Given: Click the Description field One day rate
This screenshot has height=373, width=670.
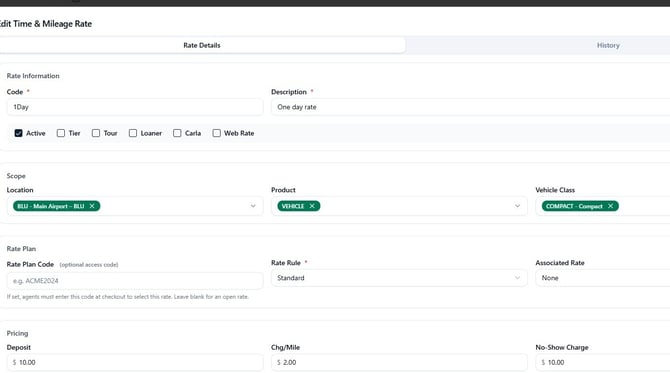Looking at the screenshot, I should (470, 107).
